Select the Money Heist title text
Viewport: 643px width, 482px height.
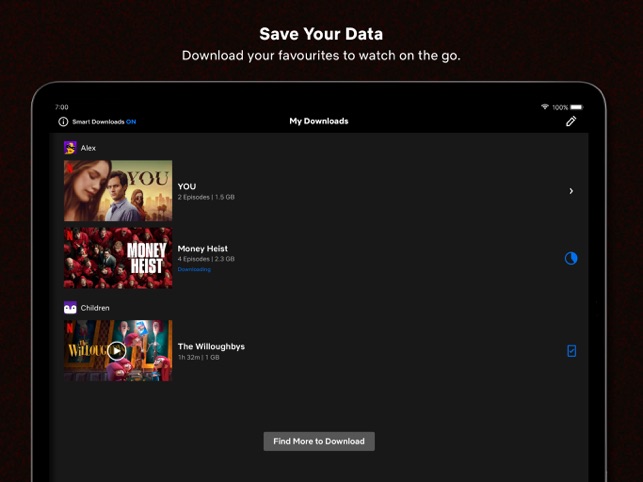(x=203, y=249)
